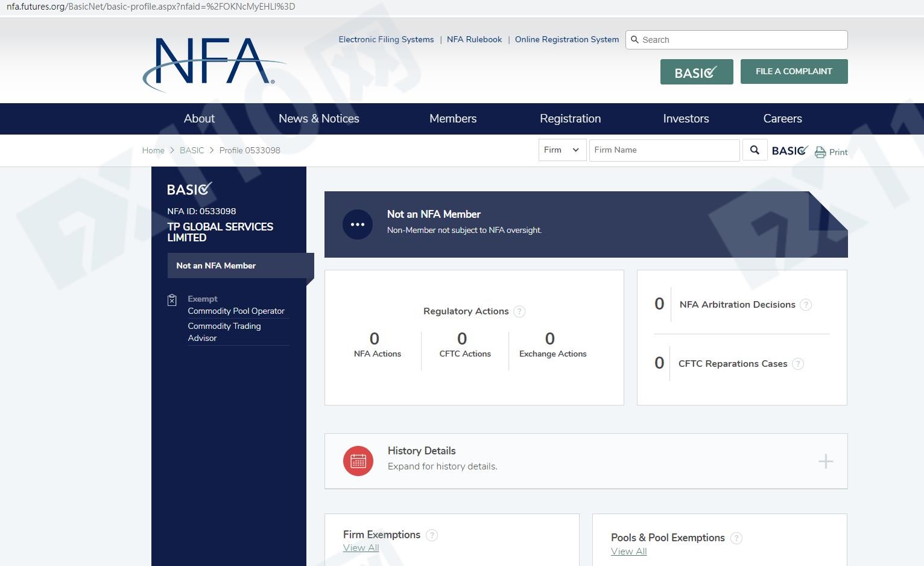Open NFA Rulebook link

coord(474,39)
